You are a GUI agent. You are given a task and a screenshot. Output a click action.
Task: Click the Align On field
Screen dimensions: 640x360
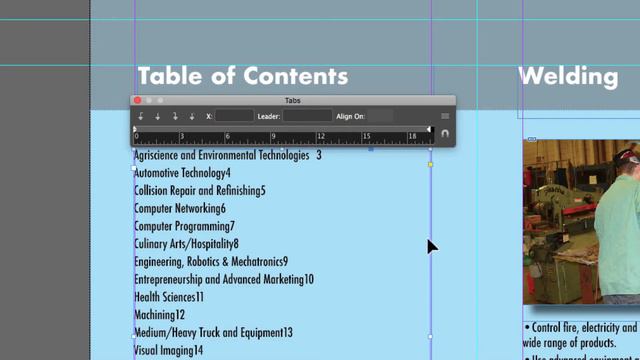point(380,116)
